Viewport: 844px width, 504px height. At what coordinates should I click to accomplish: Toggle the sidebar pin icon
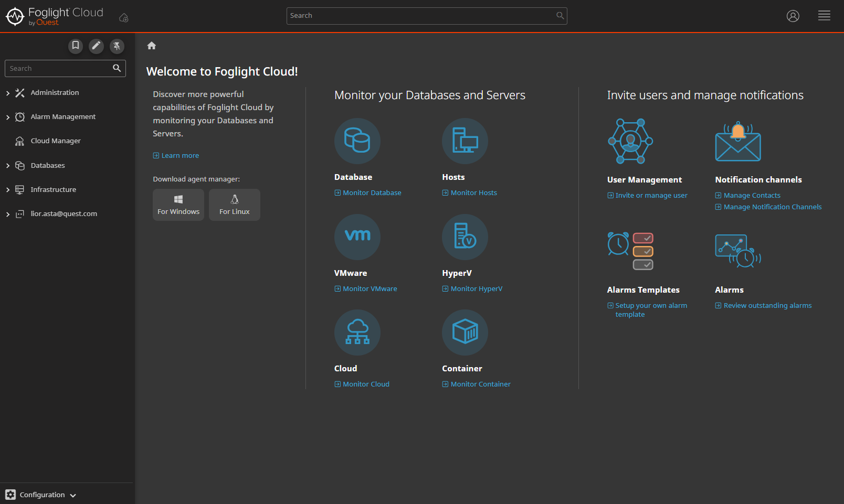point(117,46)
